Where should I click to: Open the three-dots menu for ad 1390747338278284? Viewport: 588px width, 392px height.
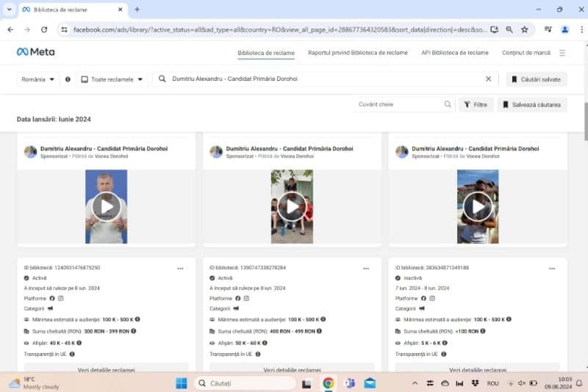pos(366,269)
